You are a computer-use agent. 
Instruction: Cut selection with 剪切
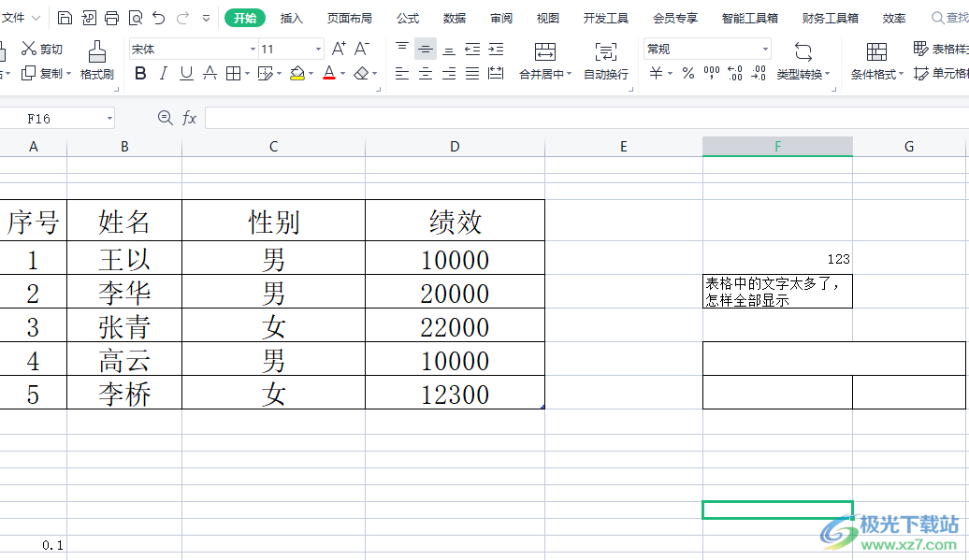[42, 49]
